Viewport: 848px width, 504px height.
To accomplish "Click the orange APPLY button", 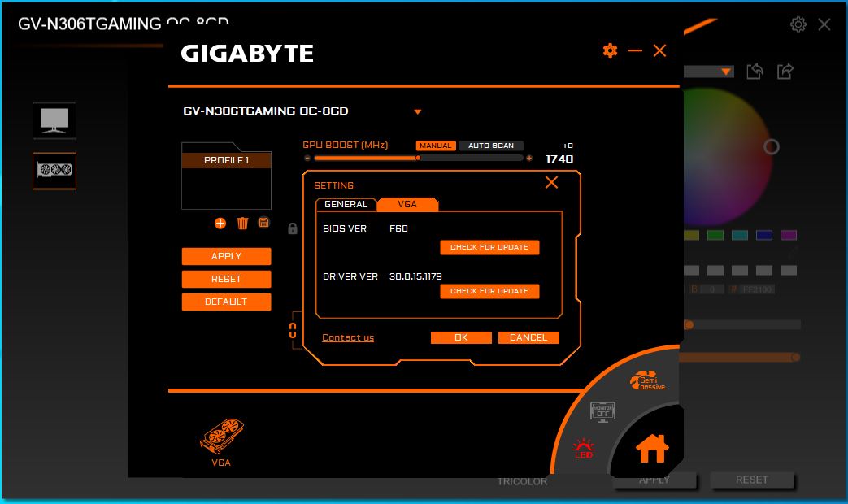I will (x=226, y=256).
